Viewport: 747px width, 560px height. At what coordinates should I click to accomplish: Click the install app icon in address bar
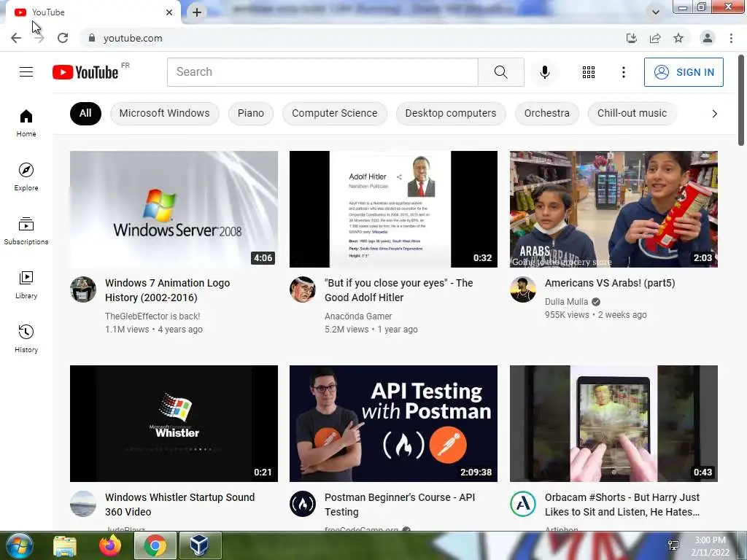[x=631, y=38]
